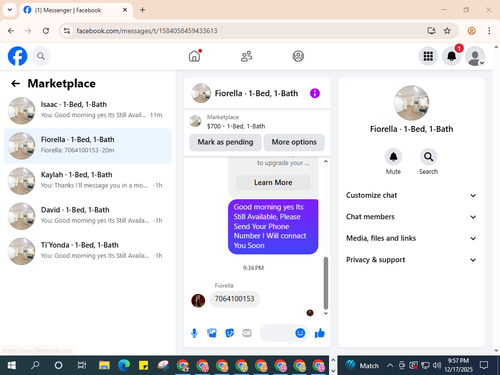Reload the page with refresh icon
This screenshot has height=375, width=500.
(46, 31)
